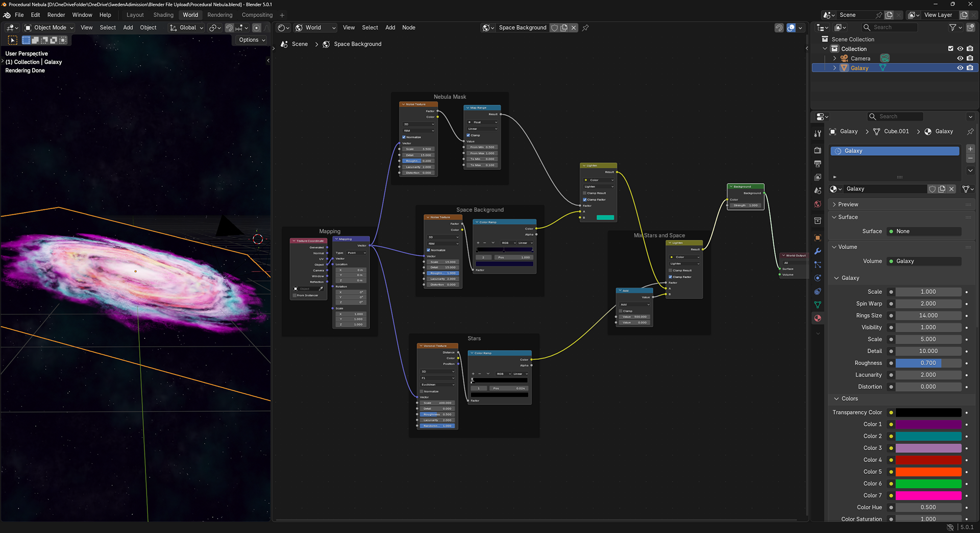Disable Collection in renders
The height and width of the screenshot is (533, 980).
[x=970, y=49]
